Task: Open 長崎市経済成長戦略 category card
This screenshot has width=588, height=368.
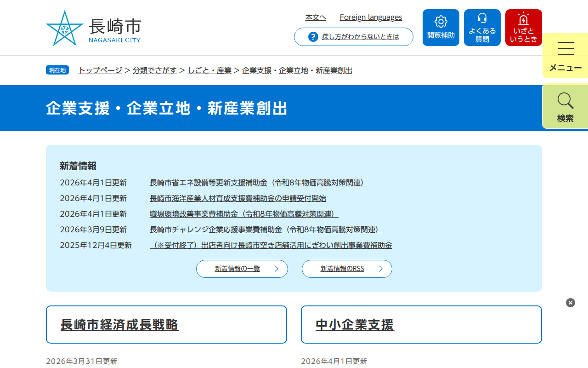Action: click(x=166, y=325)
